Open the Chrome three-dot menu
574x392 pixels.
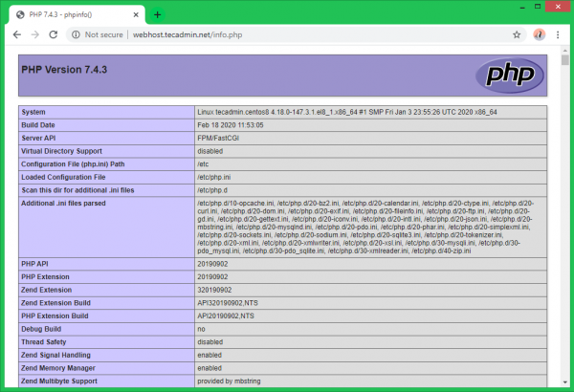(559, 34)
